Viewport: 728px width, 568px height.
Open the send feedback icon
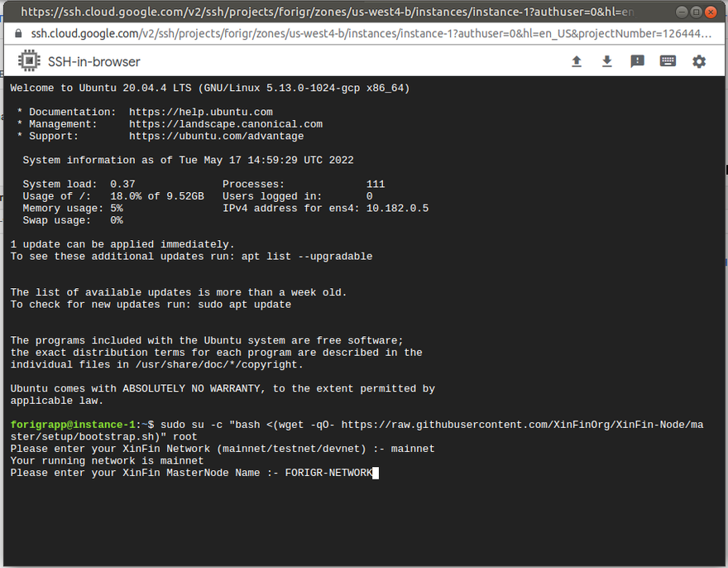pyautogui.click(x=637, y=62)
